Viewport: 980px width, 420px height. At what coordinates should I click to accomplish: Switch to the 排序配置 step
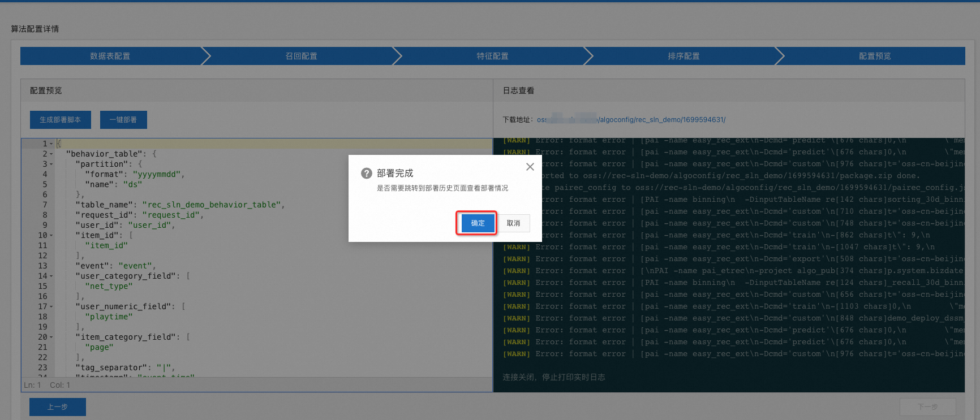(x=684, y=56)
